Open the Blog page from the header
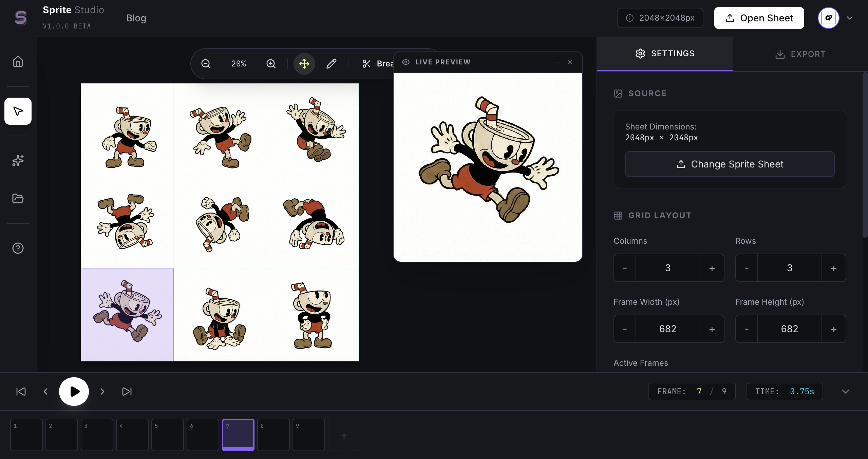868x459 pixels. 136,18
